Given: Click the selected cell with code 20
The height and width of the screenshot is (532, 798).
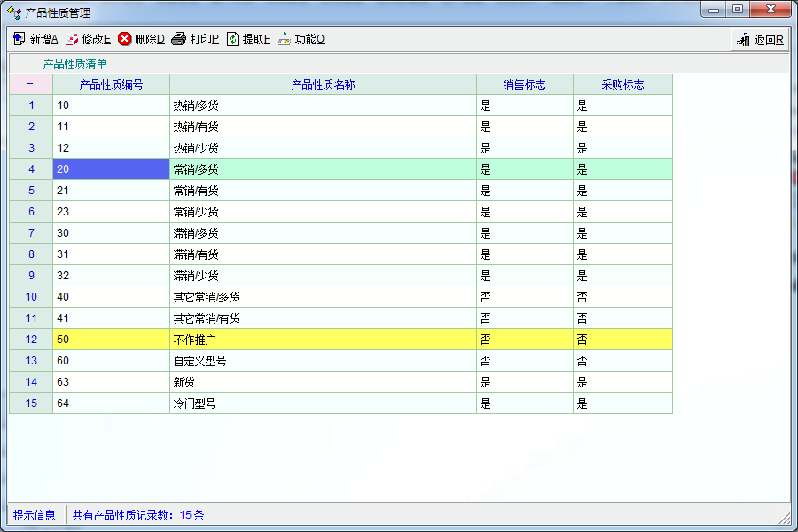Looking at the screenshot, I should [111, 169].
